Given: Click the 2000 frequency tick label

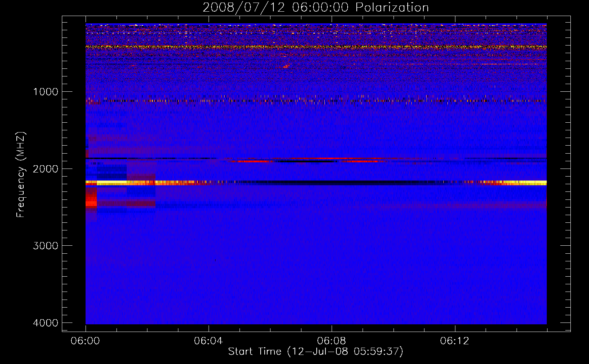Looking at the screenshot, I should (46, 169).
